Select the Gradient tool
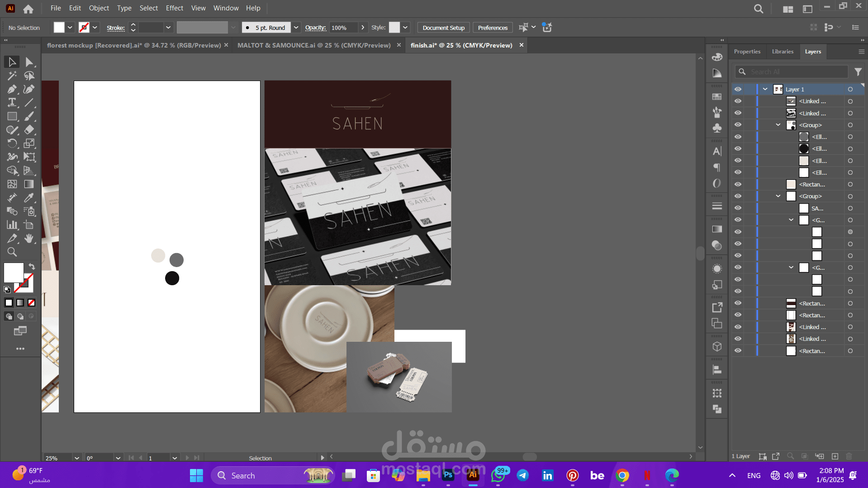 click(29, 184)
